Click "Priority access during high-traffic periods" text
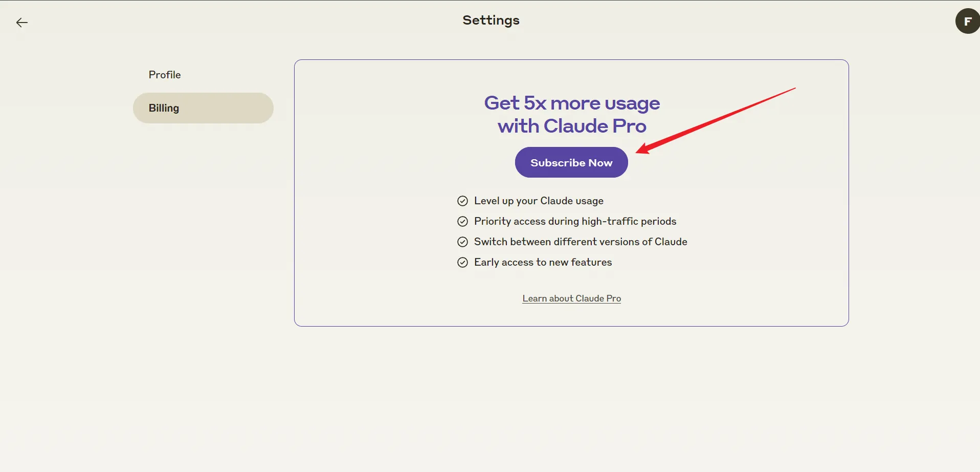 (x=575, y=221)
